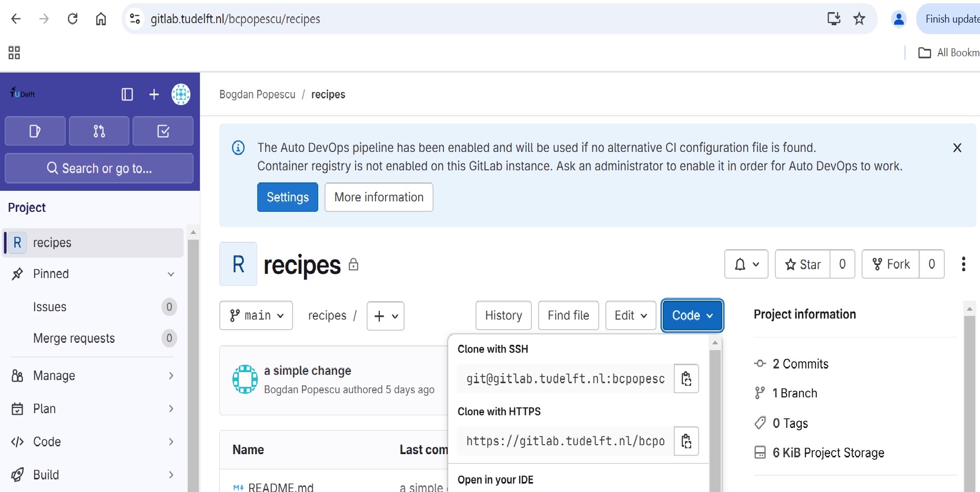Bookmark this page with the star icon

[859, 19]
